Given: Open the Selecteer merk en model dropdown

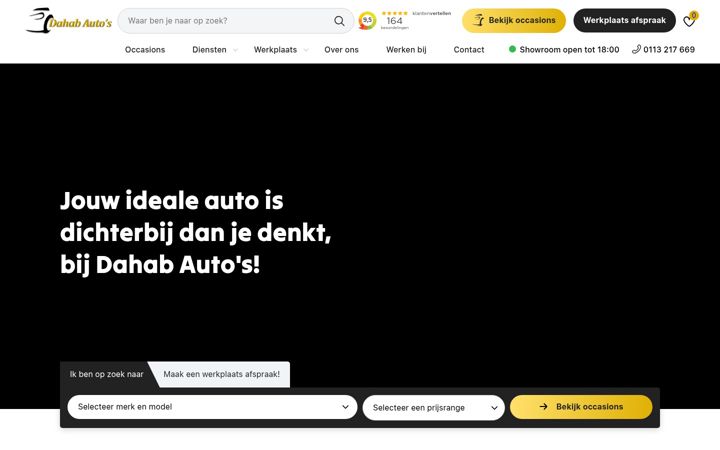Looking at the screenshot, I should pyautogui.click(x=212, y=407).
